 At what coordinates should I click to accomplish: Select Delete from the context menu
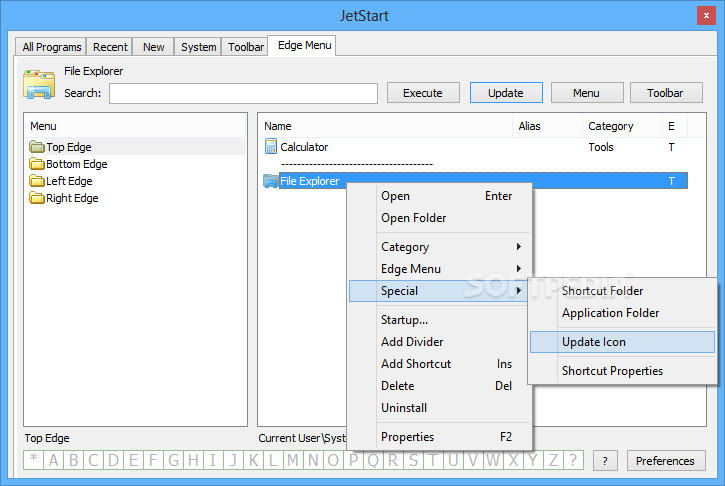[x=439, y=386]
